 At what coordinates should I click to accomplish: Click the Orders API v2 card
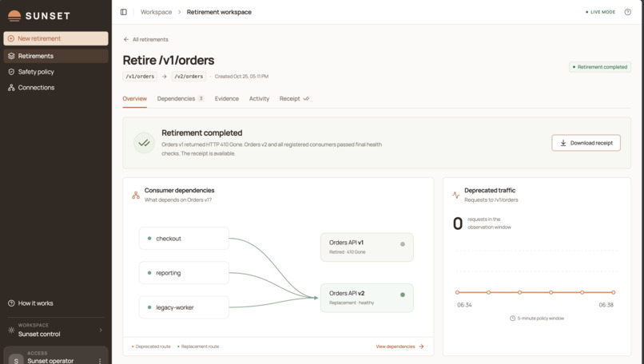[367, 298]
